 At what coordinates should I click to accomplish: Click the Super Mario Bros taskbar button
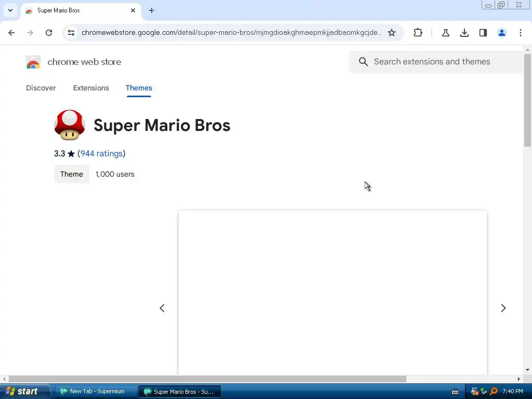coord(180,392)
